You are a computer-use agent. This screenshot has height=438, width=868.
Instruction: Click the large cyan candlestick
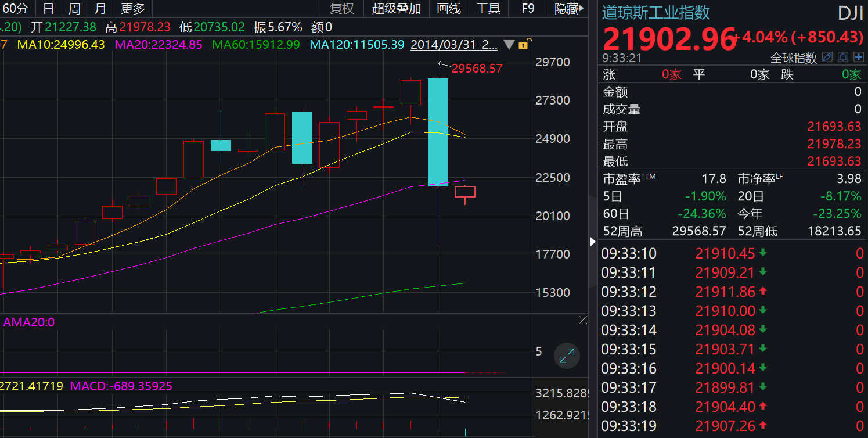[438, 132]
